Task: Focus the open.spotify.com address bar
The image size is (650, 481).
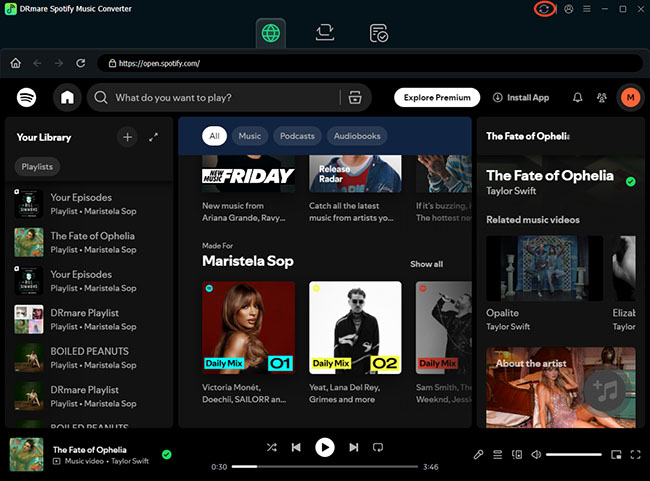Action: point(370,63)
